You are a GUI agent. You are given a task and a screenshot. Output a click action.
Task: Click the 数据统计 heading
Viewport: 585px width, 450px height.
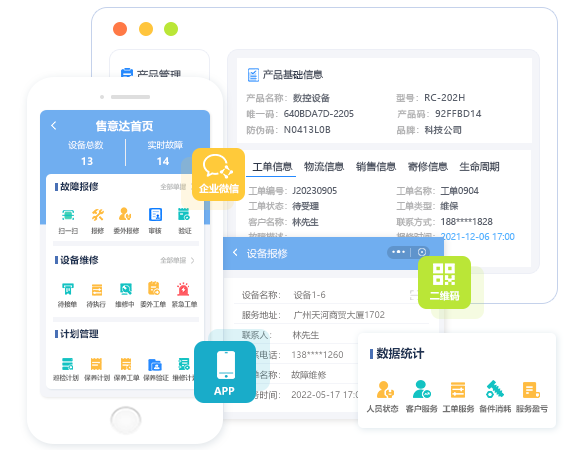coord(400,353)
